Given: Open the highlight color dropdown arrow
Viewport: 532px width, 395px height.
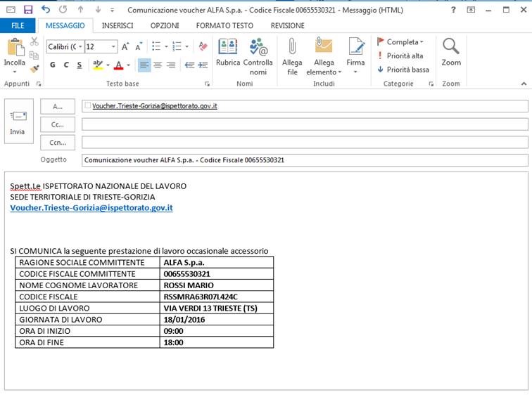Looking at the screenshot, I should point(108,65).
